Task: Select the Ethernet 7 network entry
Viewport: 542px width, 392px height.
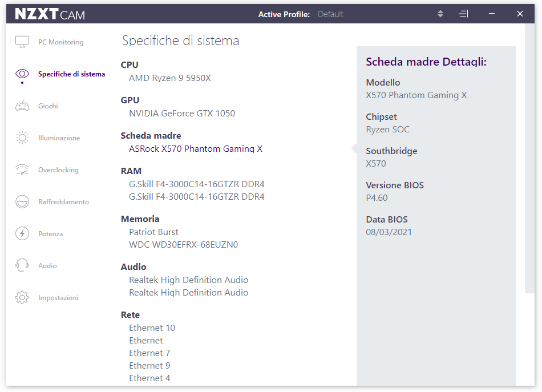Action: click(x=149, y=353)
